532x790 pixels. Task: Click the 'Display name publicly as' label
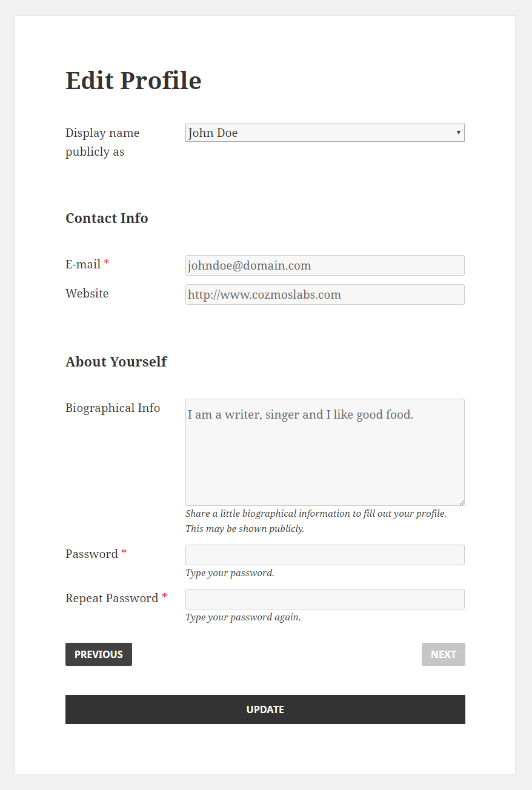(x=102, y=142)
